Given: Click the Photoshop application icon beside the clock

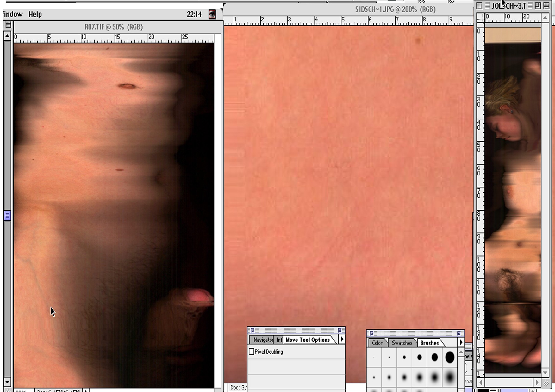Looking at the screenshot, I should coord(212,14).
